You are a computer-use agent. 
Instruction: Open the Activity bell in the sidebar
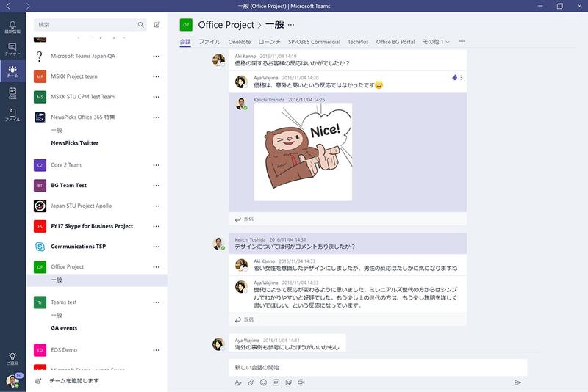point(12,27)
